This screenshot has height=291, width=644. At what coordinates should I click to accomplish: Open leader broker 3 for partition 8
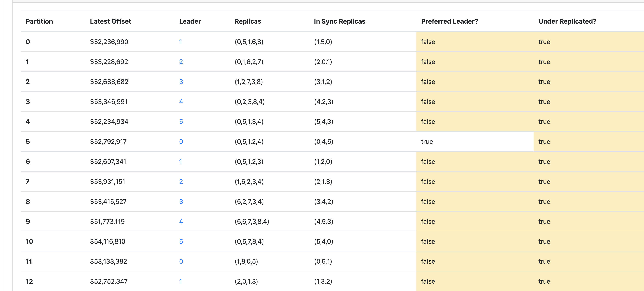pos(181,202)
